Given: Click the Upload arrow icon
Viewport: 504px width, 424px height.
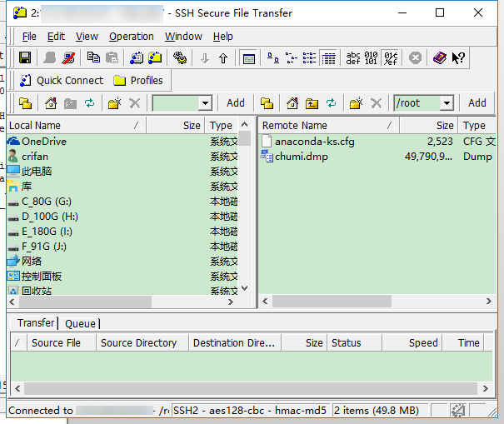Looking at the screenshot, I should [x=223, y=58].
